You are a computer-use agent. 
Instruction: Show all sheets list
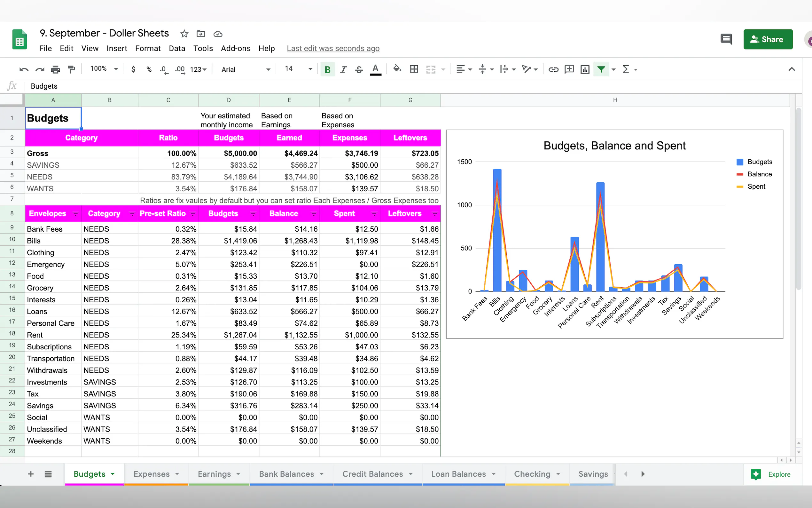(48, 474)
